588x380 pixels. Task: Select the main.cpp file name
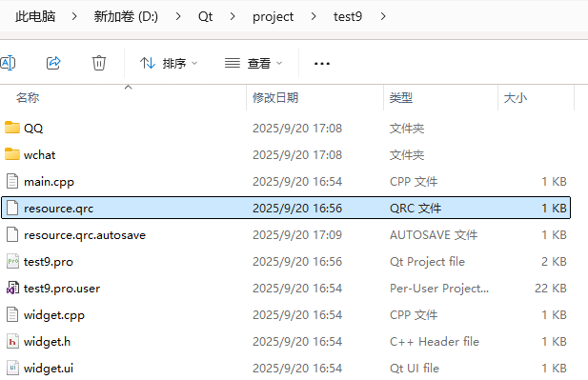(49, 182)
